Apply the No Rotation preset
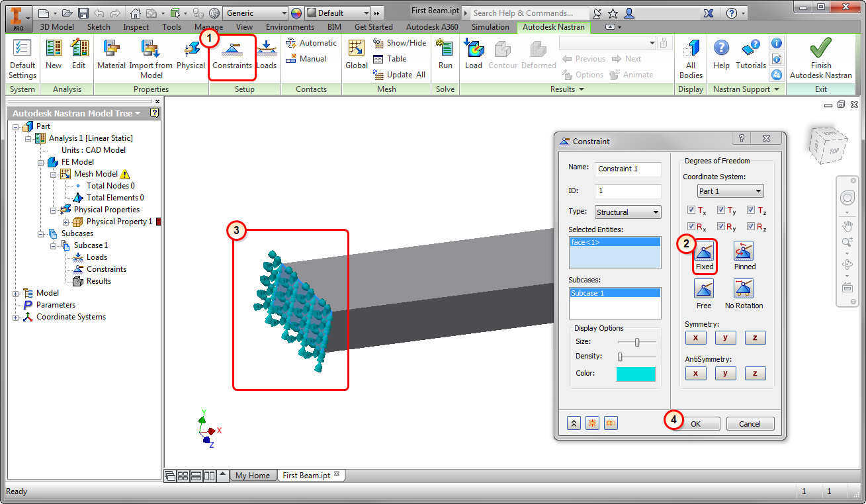This screenshot has width=866, height=504. point(744,295)
